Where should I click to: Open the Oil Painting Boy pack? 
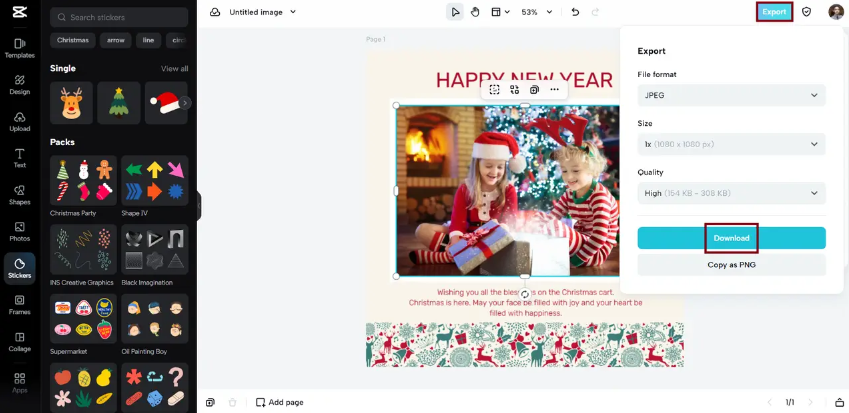[x=155, y=319]
